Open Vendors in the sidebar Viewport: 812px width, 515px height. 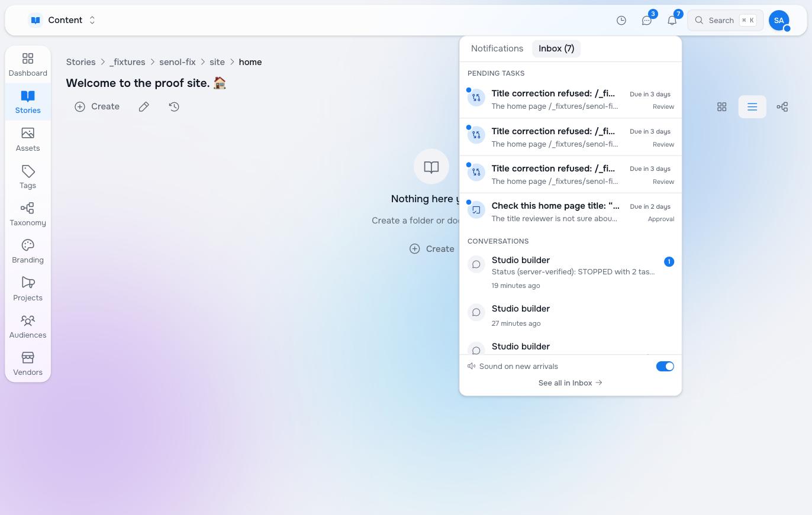point(28,364)
